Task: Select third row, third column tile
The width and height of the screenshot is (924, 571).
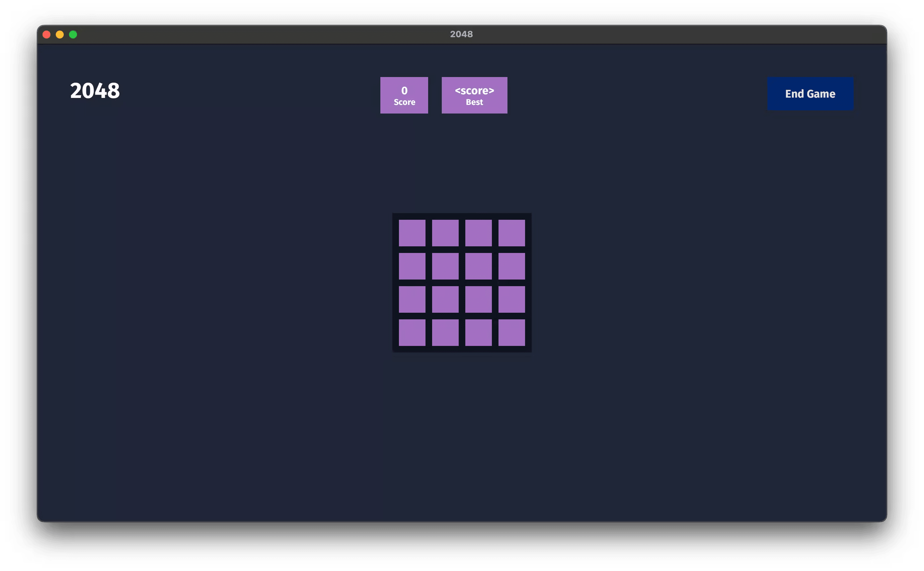Action: [478, 299]
